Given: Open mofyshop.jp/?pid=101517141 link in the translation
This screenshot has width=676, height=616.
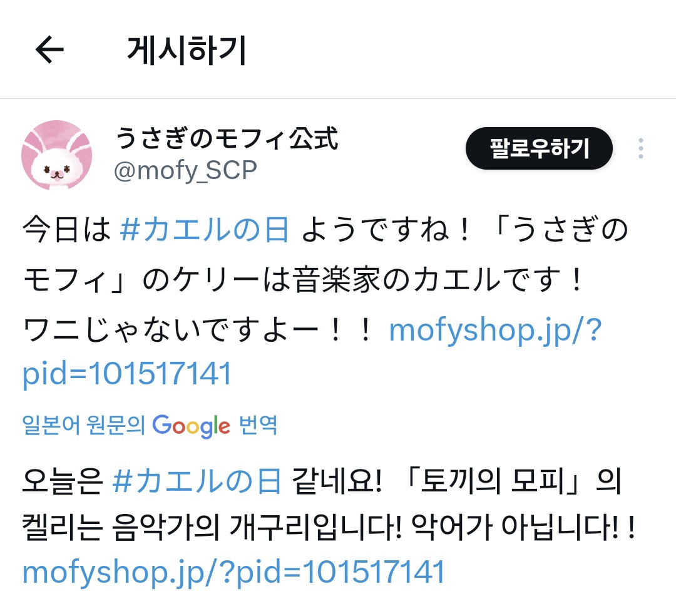Looking at the screenshot, I should pyautogui.click(x=233, y=572).
